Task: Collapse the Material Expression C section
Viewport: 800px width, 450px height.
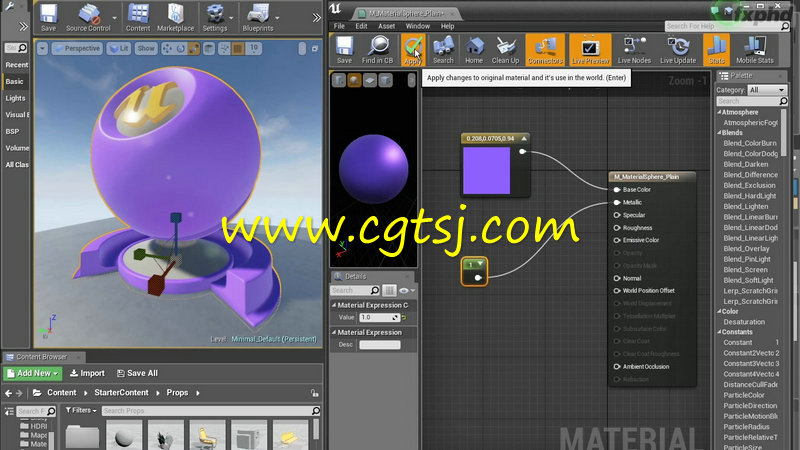Action: (334, 305)
